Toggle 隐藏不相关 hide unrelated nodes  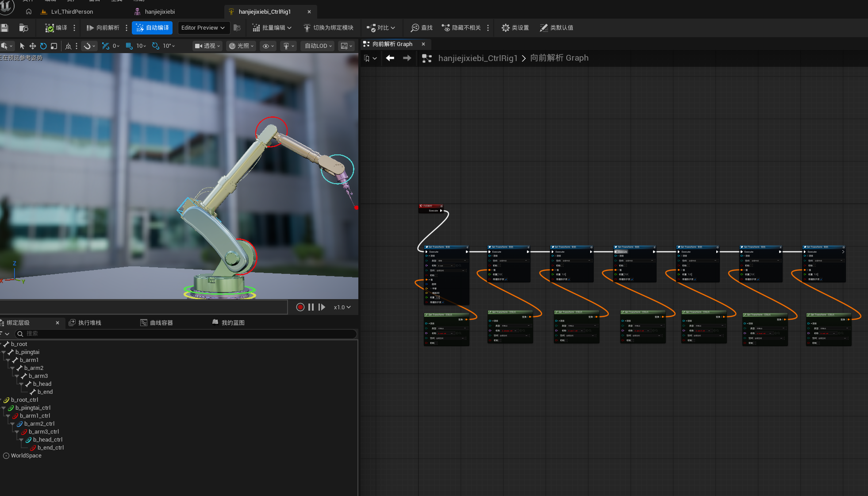461,28
